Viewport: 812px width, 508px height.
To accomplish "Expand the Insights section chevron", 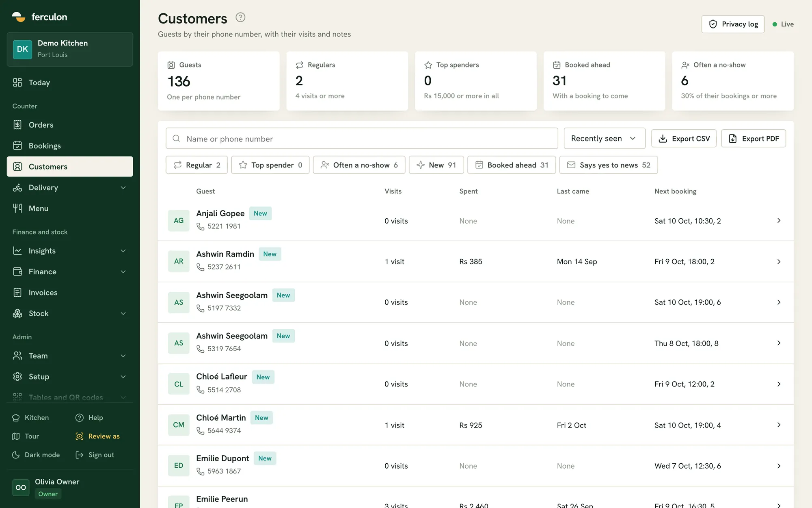I will [x=123, y=251].
